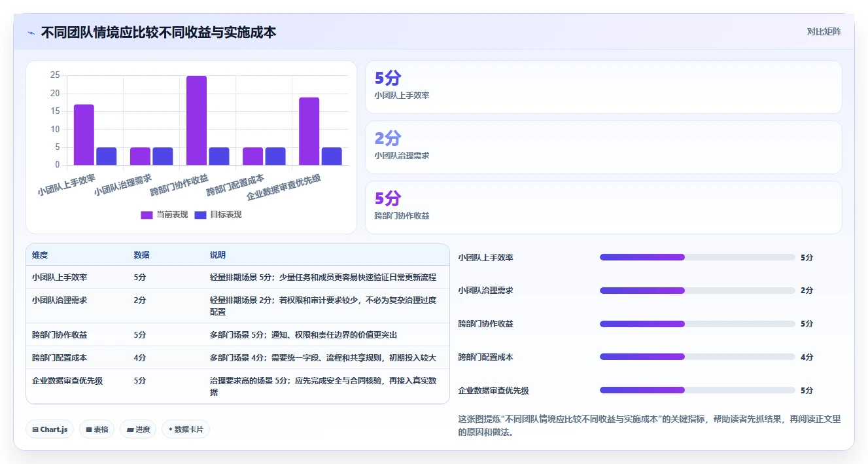Click the 小团队上手效率 progress bar
This screenshot has width=868, height=464.
tap(697, 257)
